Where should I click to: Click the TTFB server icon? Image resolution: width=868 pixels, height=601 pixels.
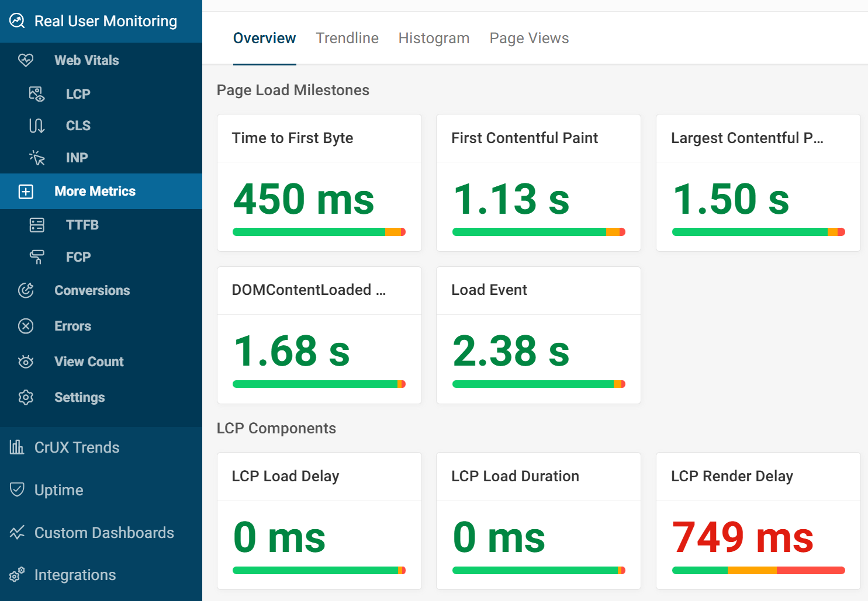[x=37, y=225]
